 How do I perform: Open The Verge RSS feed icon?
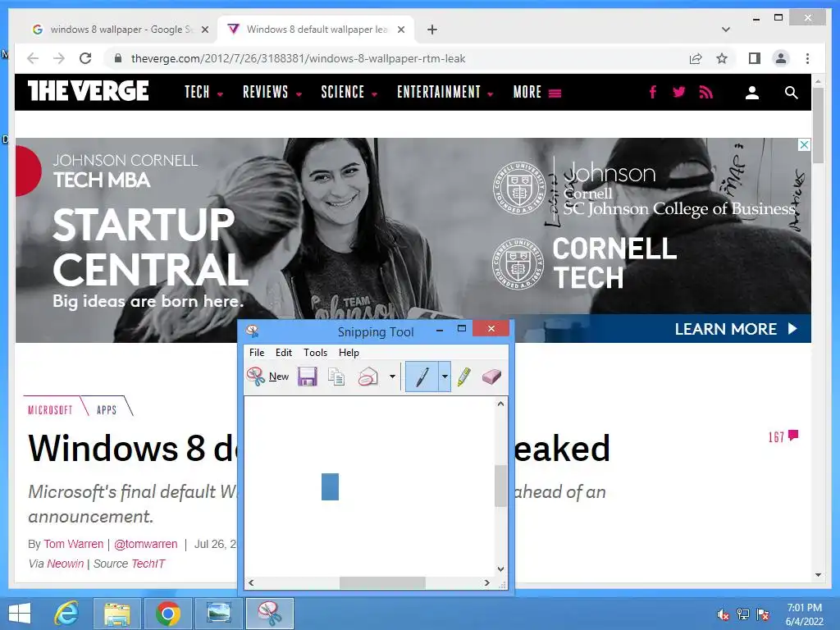(706, 92)
